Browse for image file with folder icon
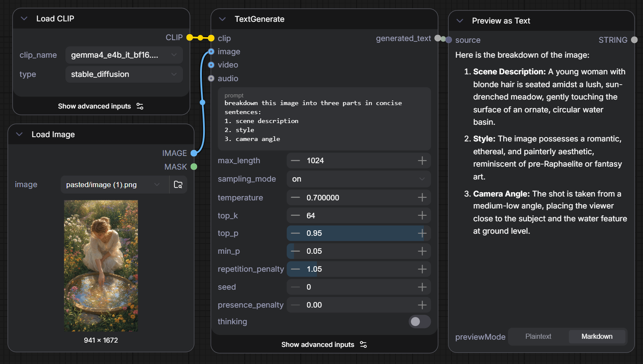Screen dimensions: 643x364 click(x=178, y=185)
